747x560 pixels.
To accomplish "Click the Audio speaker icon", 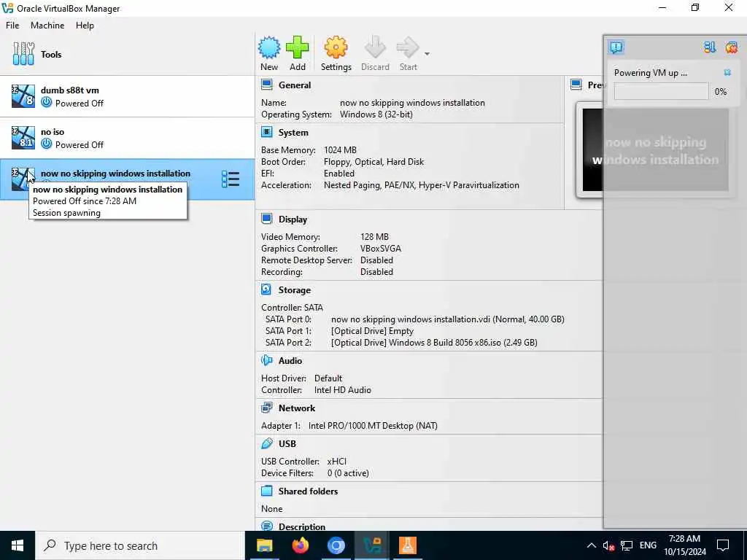I will [x=267, y=360].
